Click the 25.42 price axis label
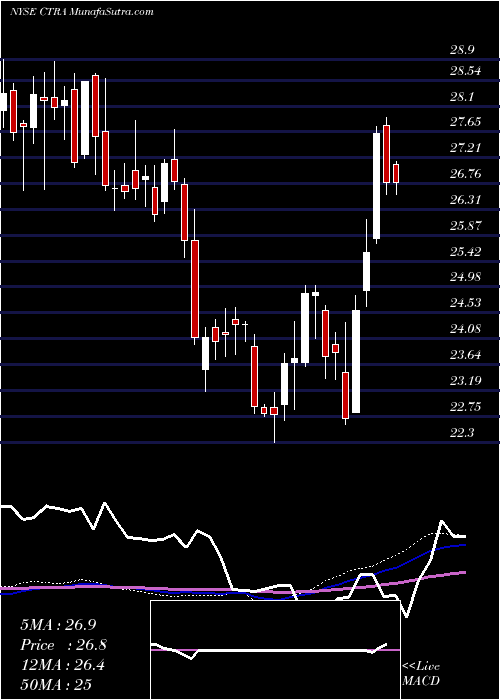Image resolution: width=500 pixels, height=700 pixels. pos(466,252)
